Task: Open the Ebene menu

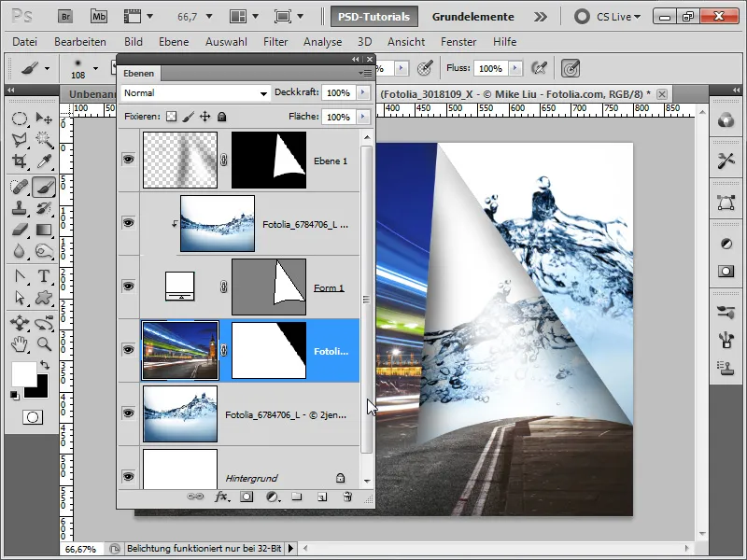Action: (174, 42)
